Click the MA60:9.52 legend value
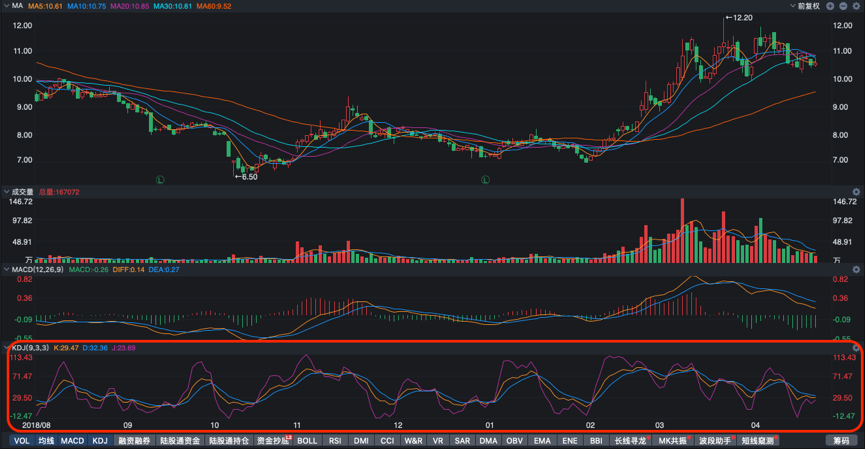865x449 pixels. [x=214, y=6]
